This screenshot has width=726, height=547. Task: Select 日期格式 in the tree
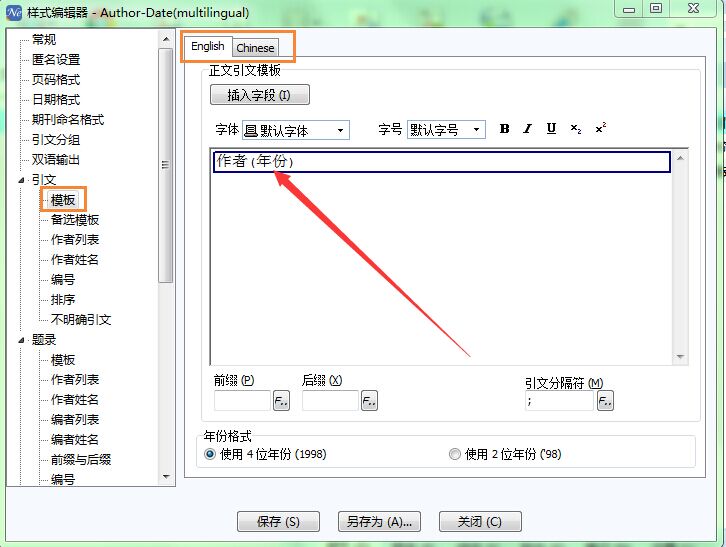pos(56,100)
